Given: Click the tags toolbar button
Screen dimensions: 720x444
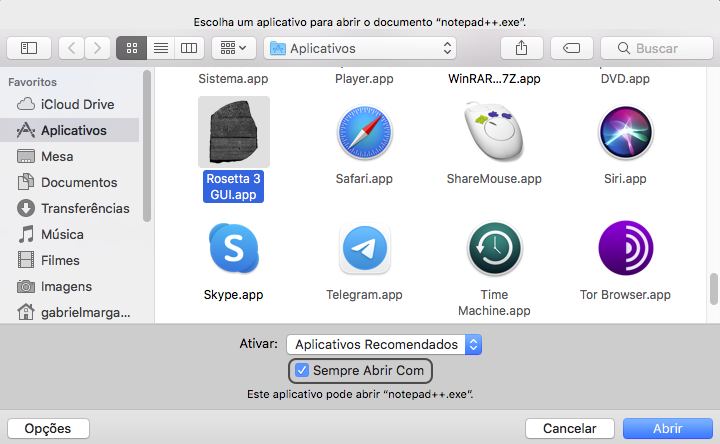Looking at the screenshot, I should (572, 48).
